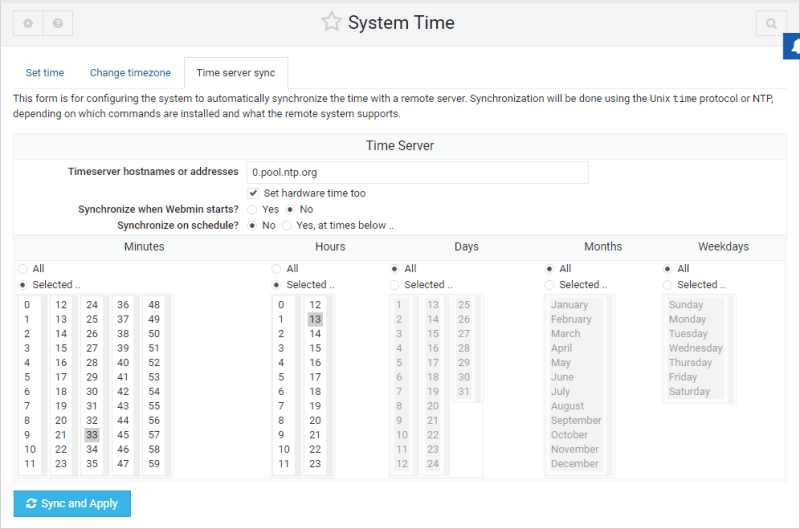Favorite System Time with the star icon

click(x=331, y=22)
